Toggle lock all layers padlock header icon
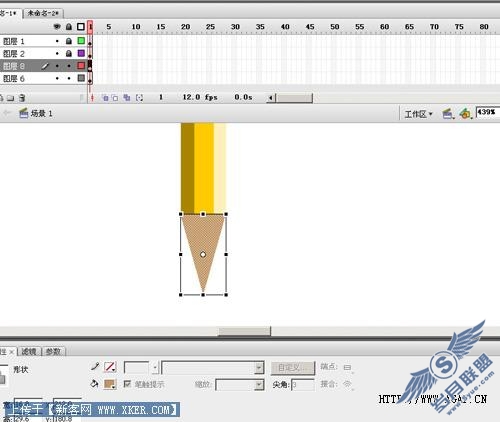The height and width of the screenshot is (422, 500). [69, 27]
